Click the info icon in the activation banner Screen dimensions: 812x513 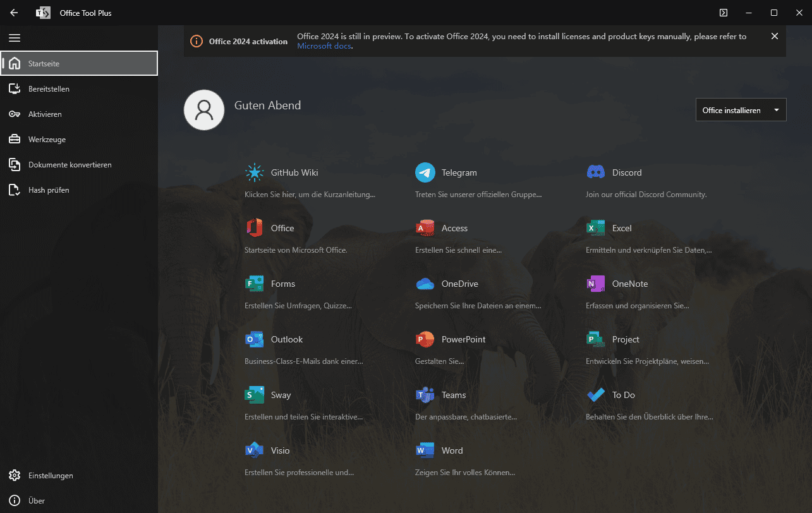[x=197, y=41]
